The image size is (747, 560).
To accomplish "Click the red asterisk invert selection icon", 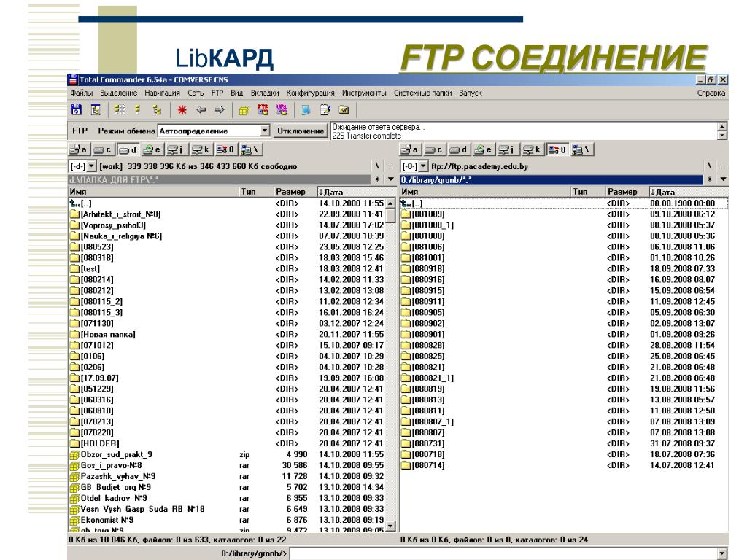I will pyautogui.click(x=182, y=110).
